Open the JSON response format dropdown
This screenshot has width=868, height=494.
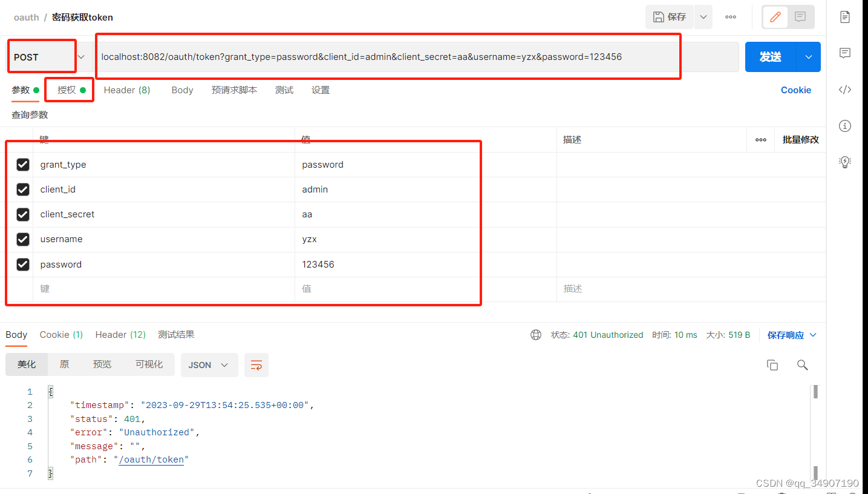tap(209, 365)
